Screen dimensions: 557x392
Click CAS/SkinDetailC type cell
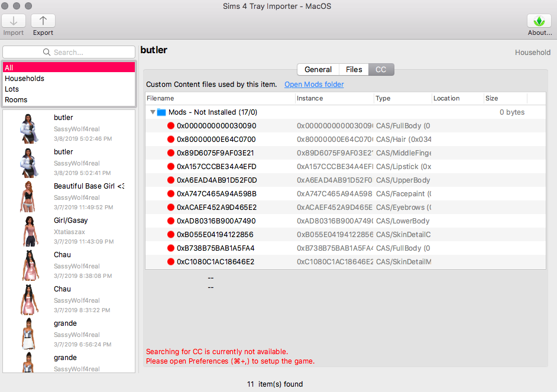pyautogui.click(x=403, y=235)
